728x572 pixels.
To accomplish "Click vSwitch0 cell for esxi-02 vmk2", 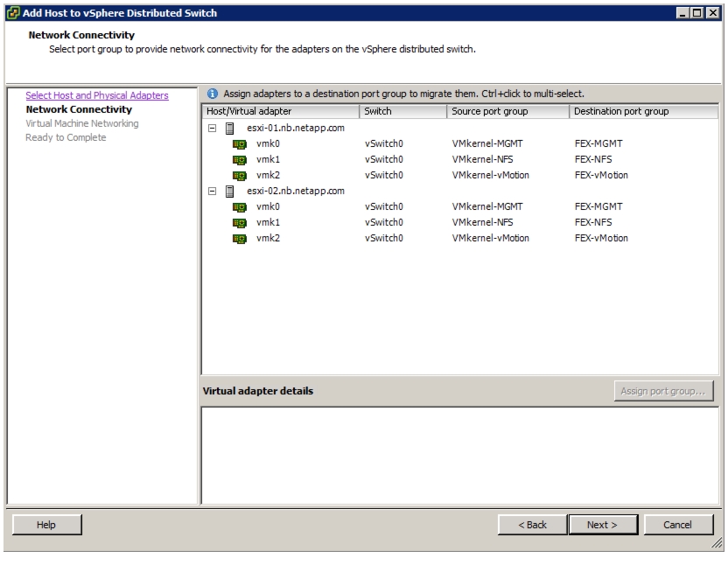I will pos(384,239).
